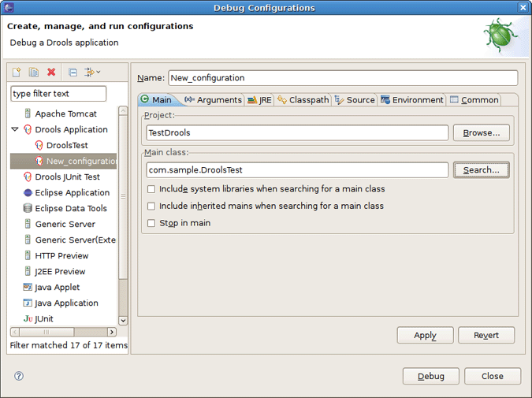Click the Drools JUnit Test icon
Image resolution: width=532 pixels, height=398 pixels.
[28, 177]
